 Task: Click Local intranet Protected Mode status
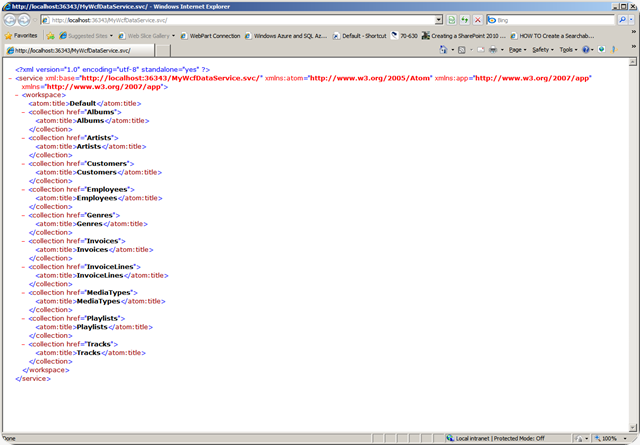496,438
